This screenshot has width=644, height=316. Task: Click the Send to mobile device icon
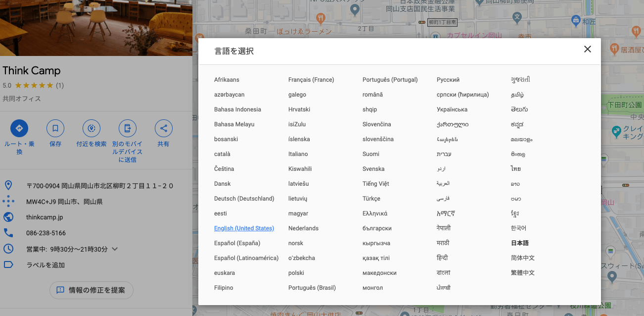pos(128,129)
